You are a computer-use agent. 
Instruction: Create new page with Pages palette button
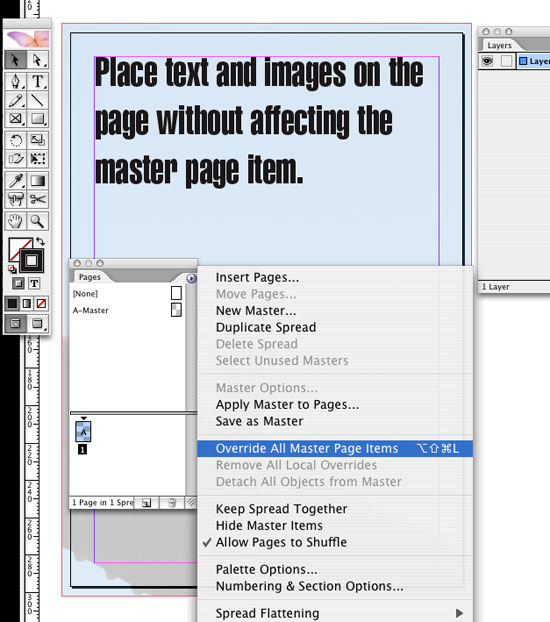146,503
